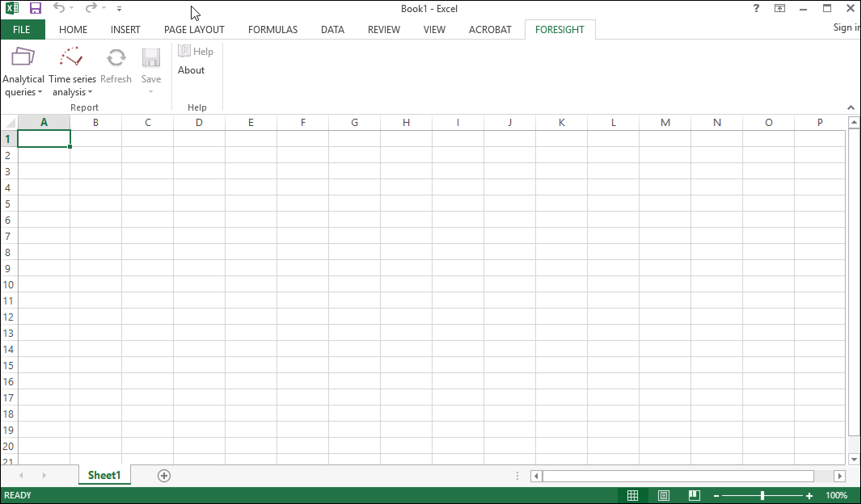Image resolution: width=861 pixels, height=504 pixels.
Task: Customize the Quick Access Toolbar
Action: pyautogui.click(x=119, y=9)
